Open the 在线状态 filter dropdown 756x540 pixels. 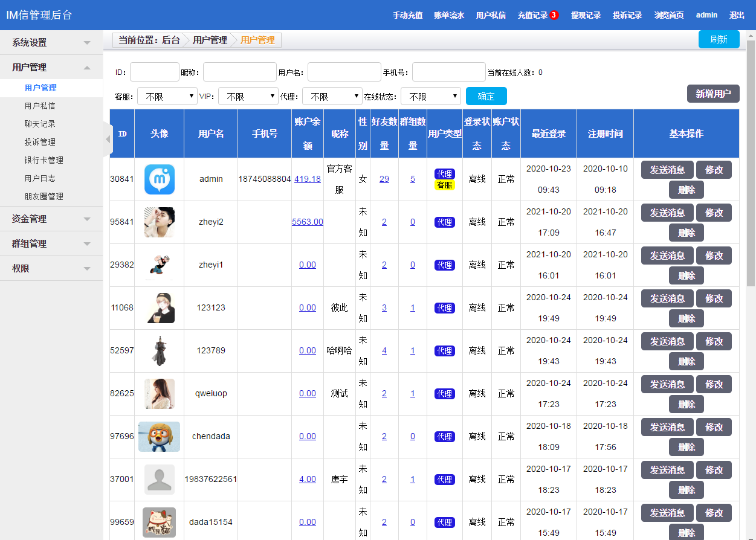point(430,97)
